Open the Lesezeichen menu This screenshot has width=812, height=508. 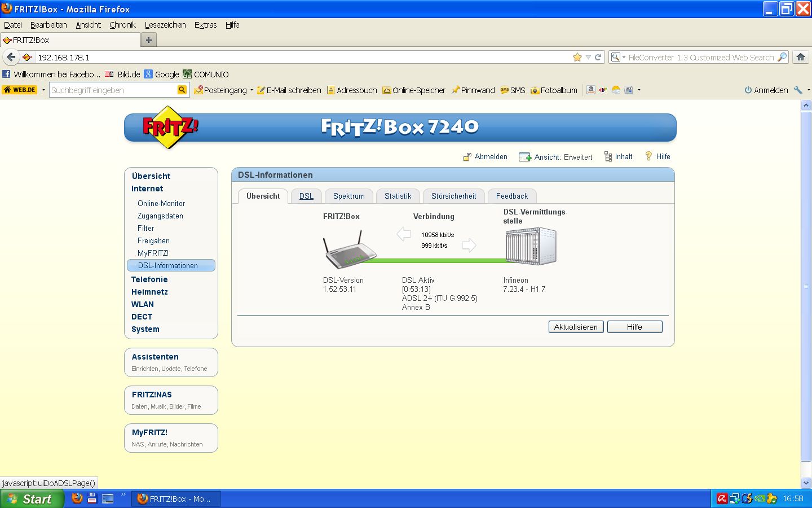point(165,25)
